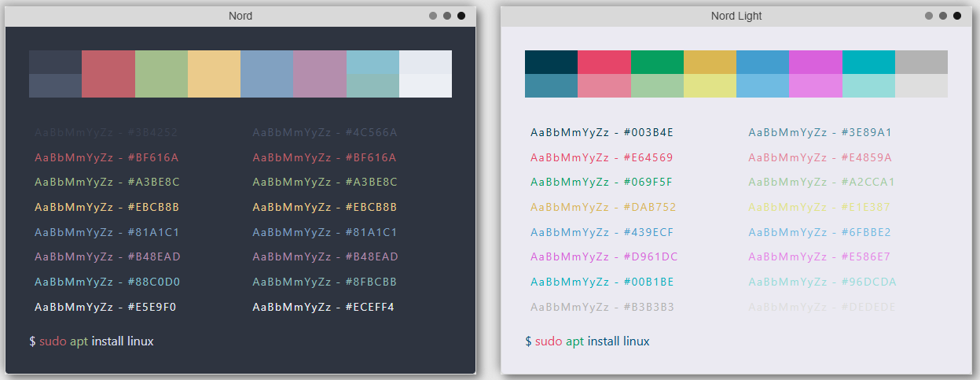Select the sample line labeled #88C0D0
This screenshot has width=980, height=380.
108,282
